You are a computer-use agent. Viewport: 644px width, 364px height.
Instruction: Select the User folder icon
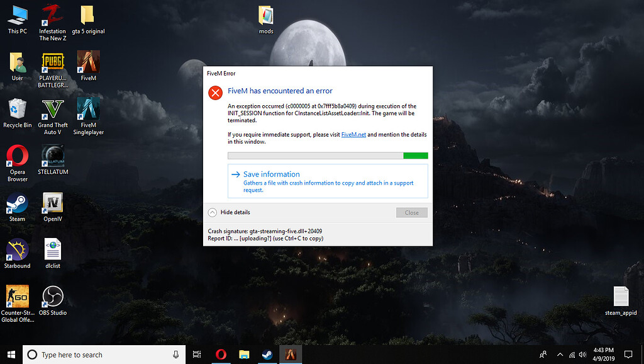coord(17,67)
